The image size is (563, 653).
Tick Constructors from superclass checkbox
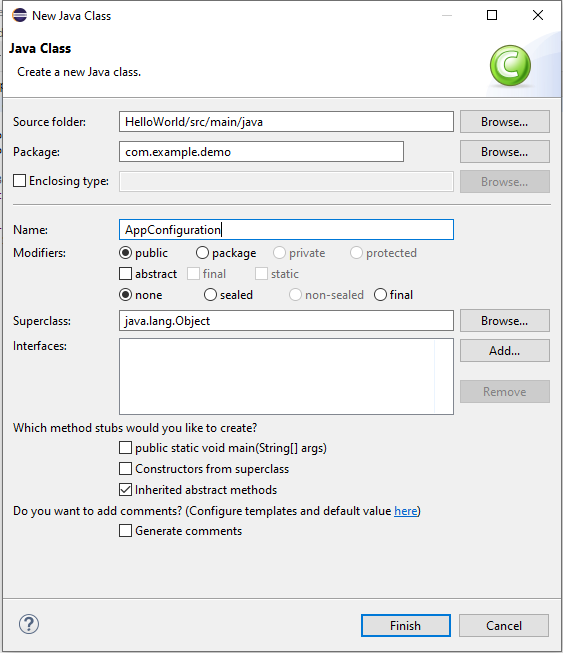125,469
